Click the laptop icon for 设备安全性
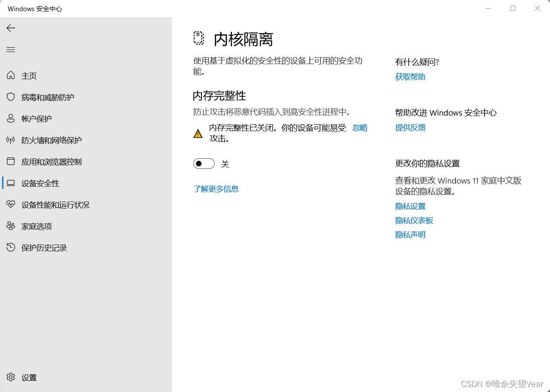Viewport: 550px width, 392px height. coord(11,183)
